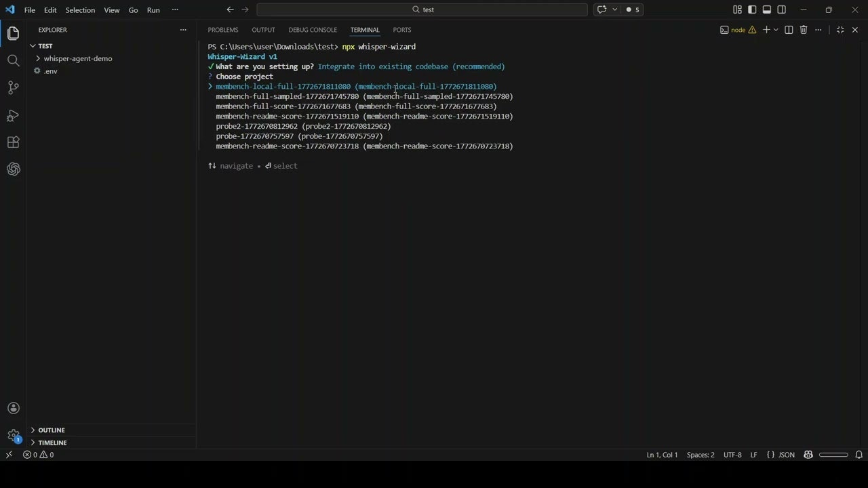Expand the TIMELINE section

[52, 443]
